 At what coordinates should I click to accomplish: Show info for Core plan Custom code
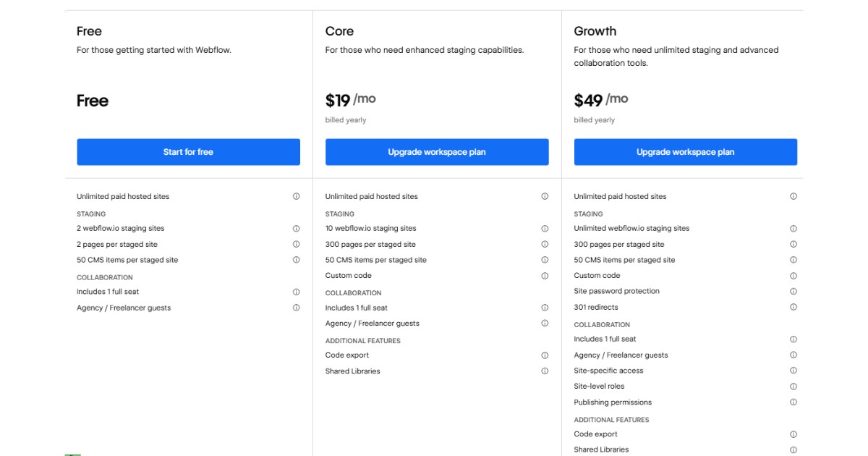(545, 276)
